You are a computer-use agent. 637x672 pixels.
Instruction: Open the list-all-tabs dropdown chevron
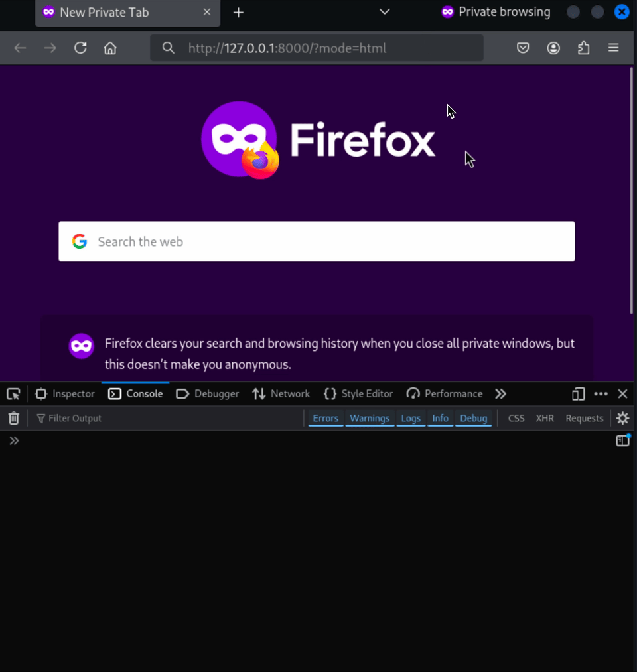[x=384, y=11]
